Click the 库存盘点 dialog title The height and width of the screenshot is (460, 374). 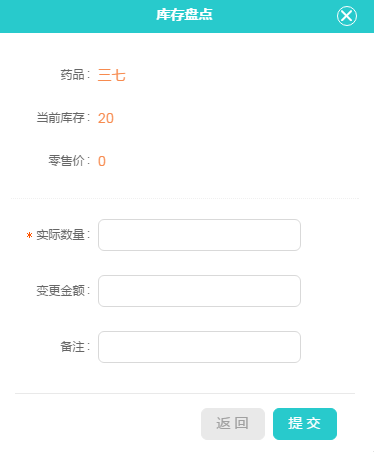(184, 15)
